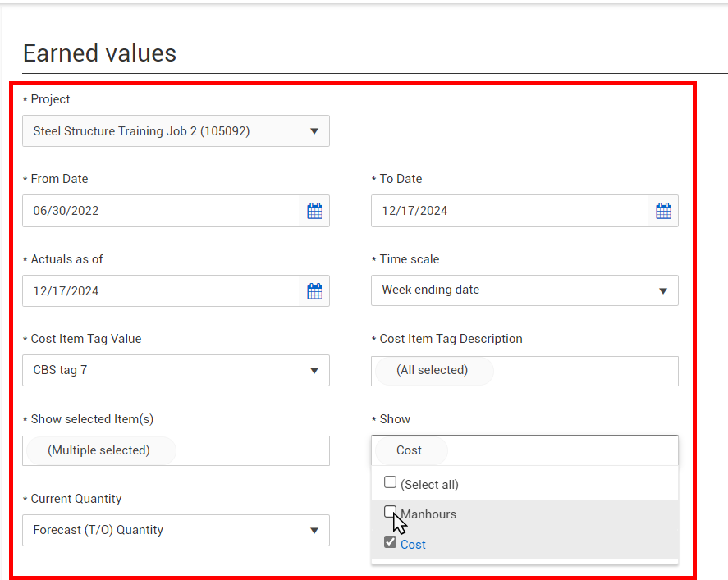Image resolution: width=728 pixels, height=580 pixels.
Task: Expand the Project dropdown arrow
Action: pos(314,131)
